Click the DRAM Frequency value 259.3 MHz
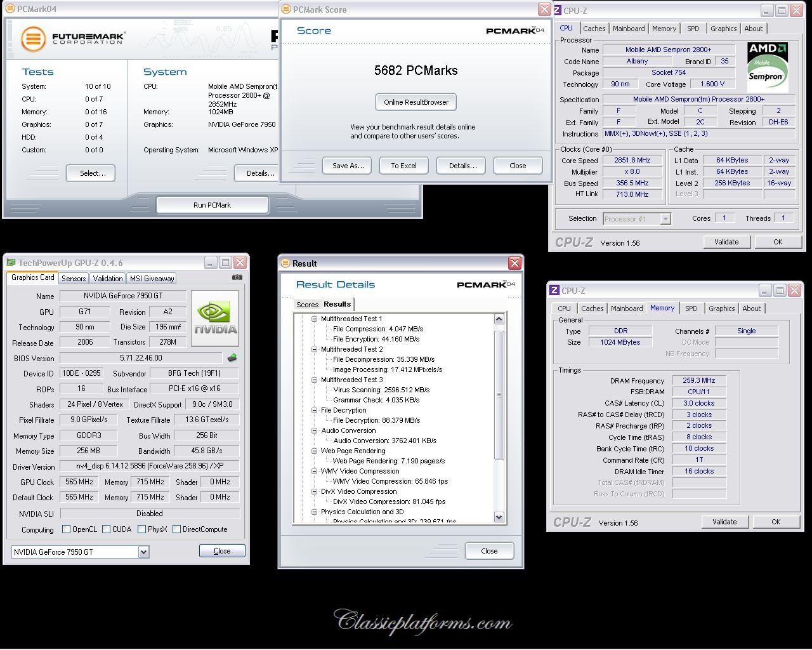 point(699,381)
